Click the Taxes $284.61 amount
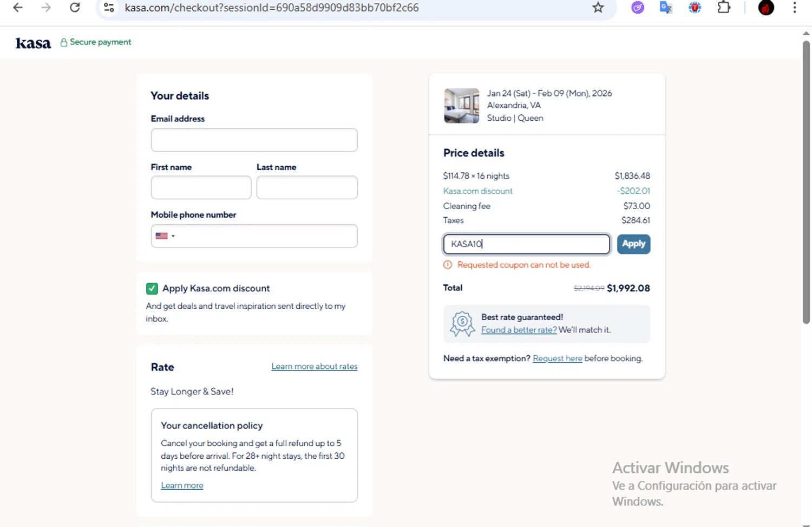 point(636,220)
